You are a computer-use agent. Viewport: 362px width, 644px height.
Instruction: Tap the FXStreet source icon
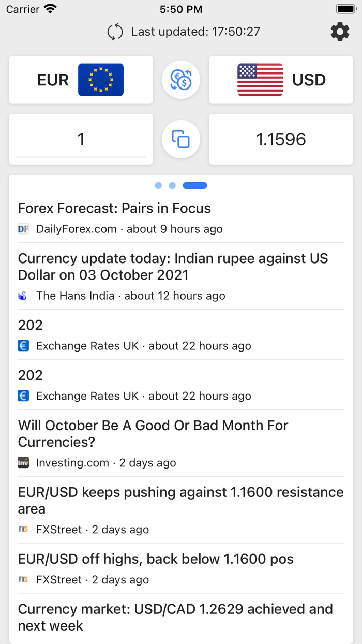(x=23, y=530)
